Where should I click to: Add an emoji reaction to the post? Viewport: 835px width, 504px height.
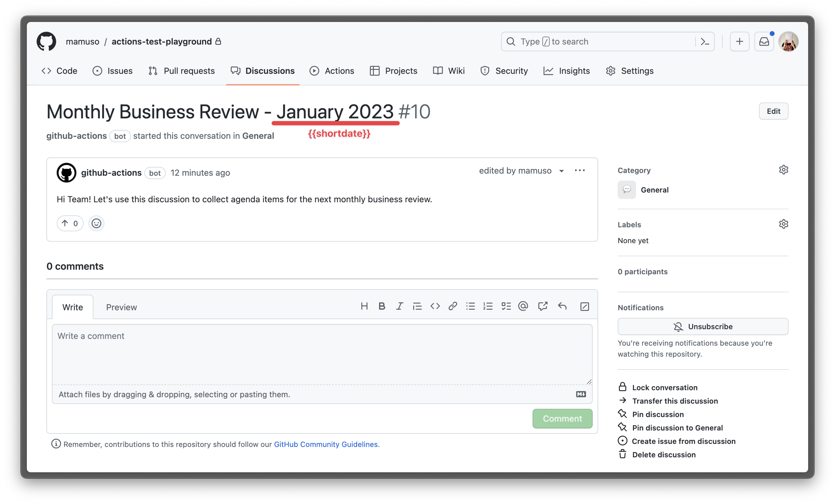[96, 223]
